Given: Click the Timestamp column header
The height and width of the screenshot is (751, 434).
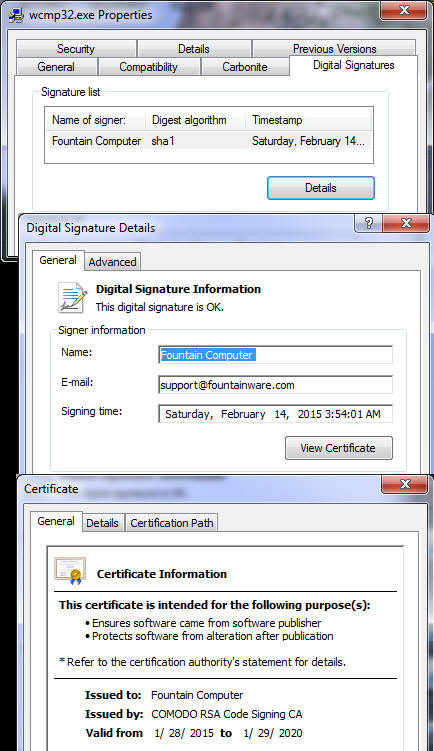Looking at the screenshot, I should pyautogui.click(x=308, y=120).
